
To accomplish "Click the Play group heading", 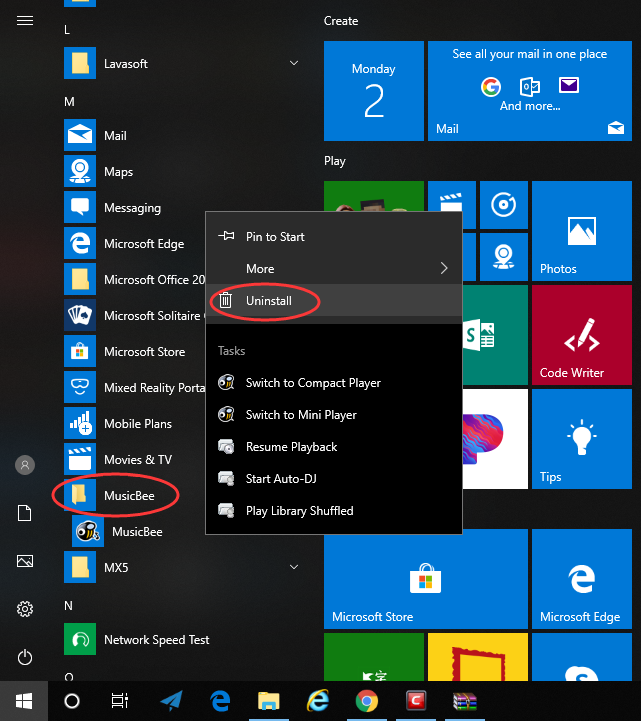I will coord(335,161).
